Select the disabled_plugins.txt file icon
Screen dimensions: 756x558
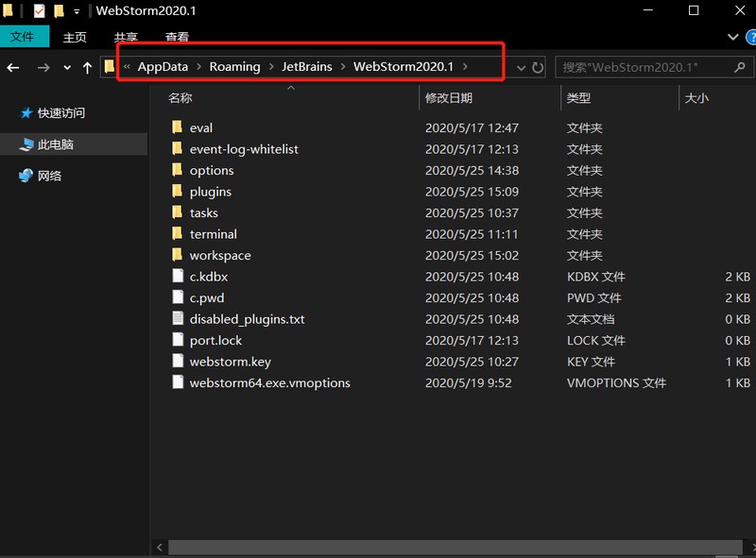pyautogui.click(x=178, y=318)
